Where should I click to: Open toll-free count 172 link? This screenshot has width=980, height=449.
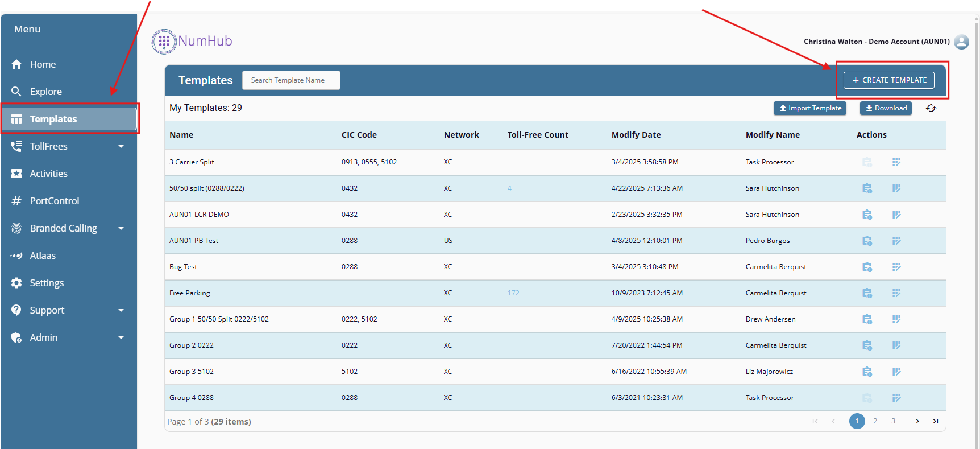513,293
